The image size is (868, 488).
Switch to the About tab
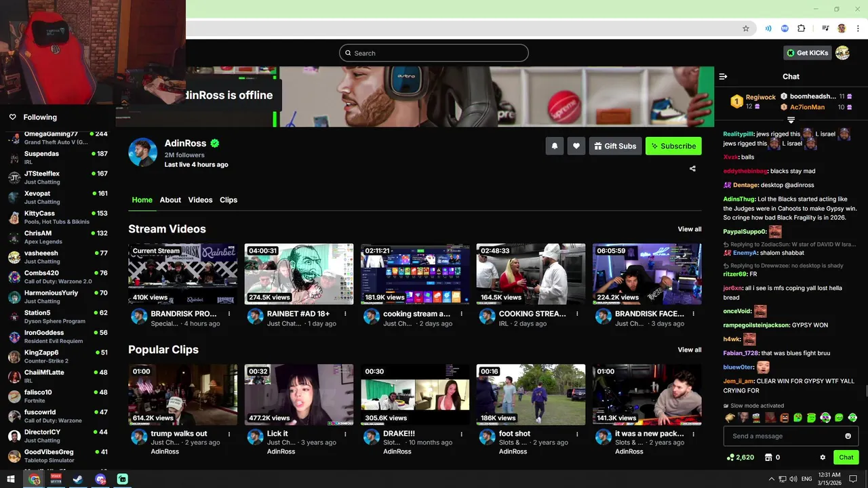170,200
